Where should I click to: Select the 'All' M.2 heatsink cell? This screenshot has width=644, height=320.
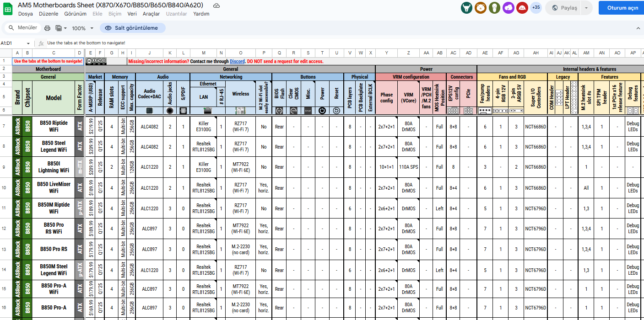(586, 188)
